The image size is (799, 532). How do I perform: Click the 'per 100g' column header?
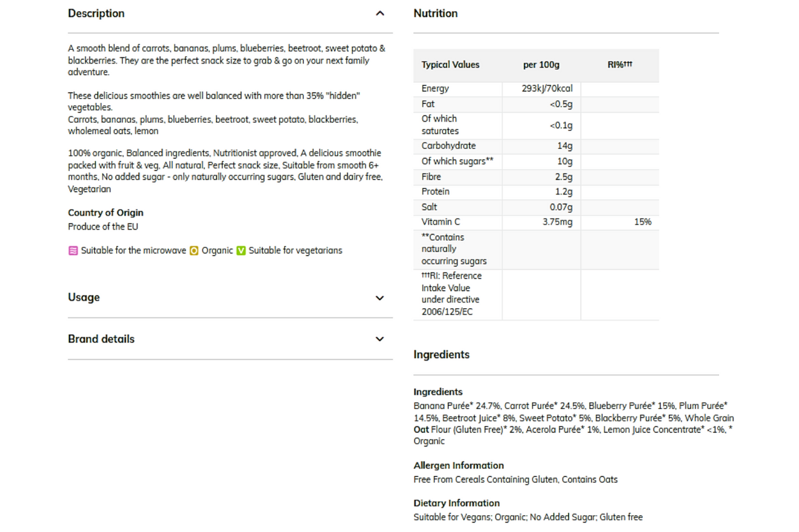tap(541, 65)
